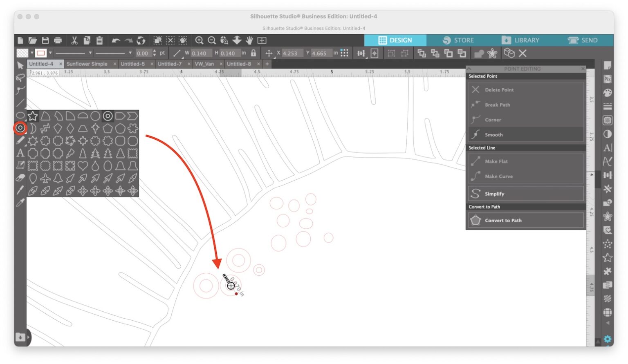Toggle the lock aspect ratio padlock
The width and height of the screenshot is (628, 364).
coord(253,53)
